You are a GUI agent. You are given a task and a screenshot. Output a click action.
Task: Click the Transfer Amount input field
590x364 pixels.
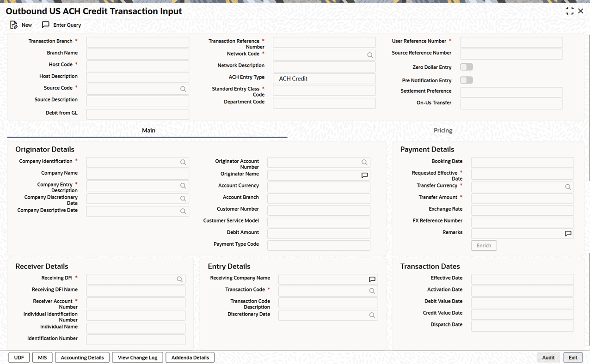(522, 199)
